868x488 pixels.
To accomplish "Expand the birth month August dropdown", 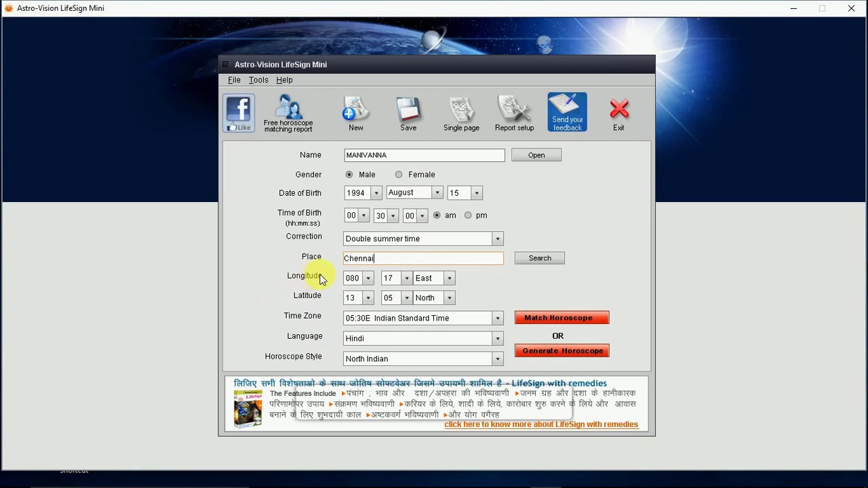I will point(437,193).
